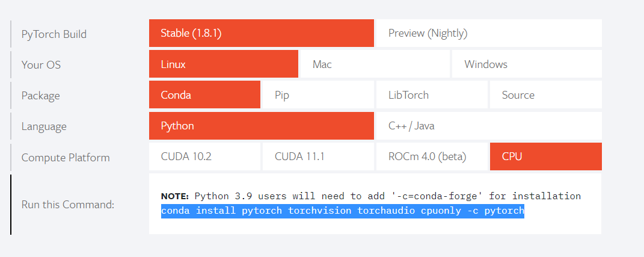Image resolution: width=644 pixels, height=257 pixels.
Task: Click the Python 3.9 NOTE text line
Action: (371, 196)
